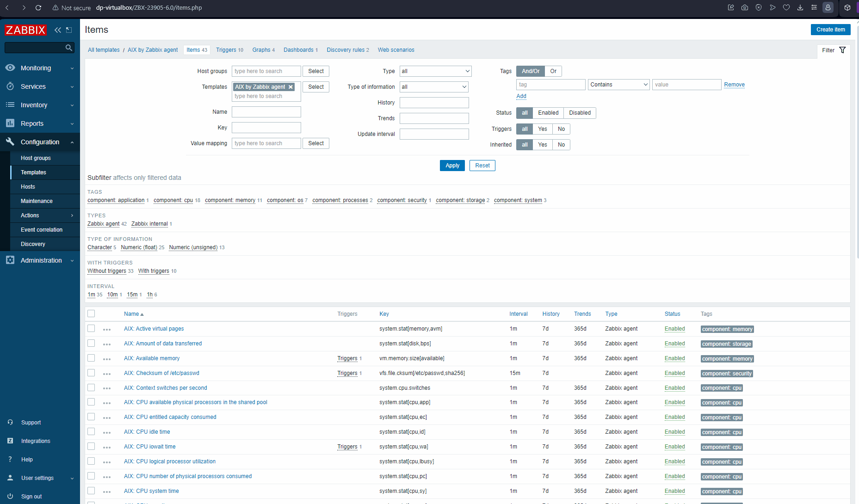Open the Discovery rules 2 tab
The width and height of the screenshot is (859, 504).
[x=348, y=50]
